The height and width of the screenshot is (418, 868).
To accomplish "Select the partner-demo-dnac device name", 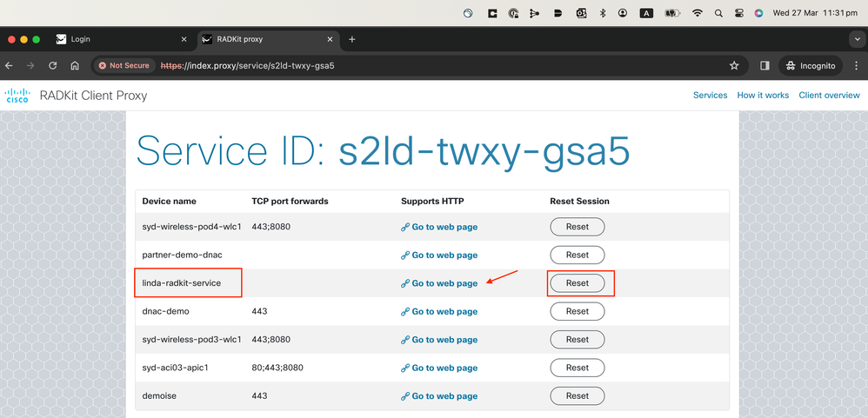I will tap(182, 255).
